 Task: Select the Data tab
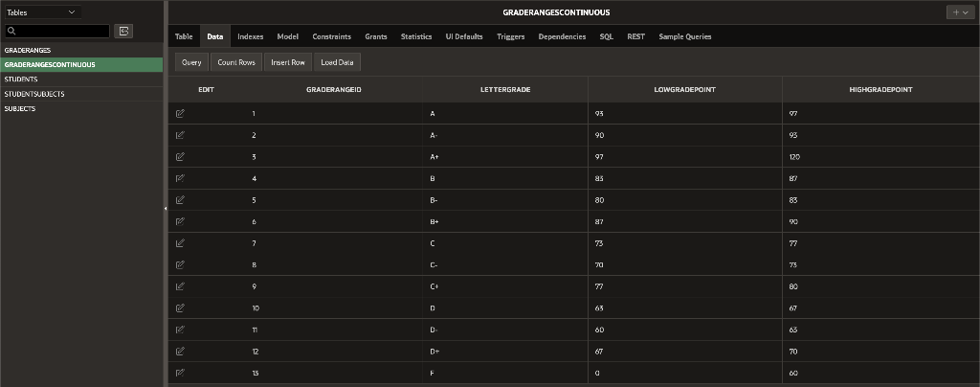point(215,36)
